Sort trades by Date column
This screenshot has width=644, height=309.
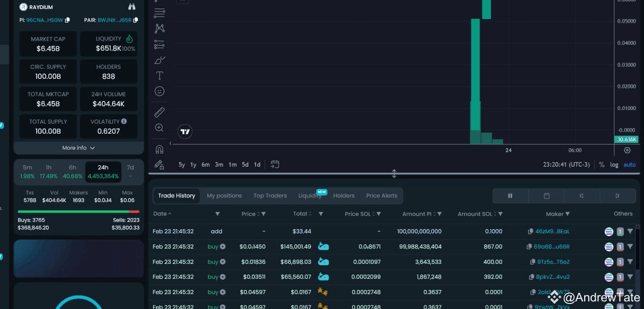163,214
